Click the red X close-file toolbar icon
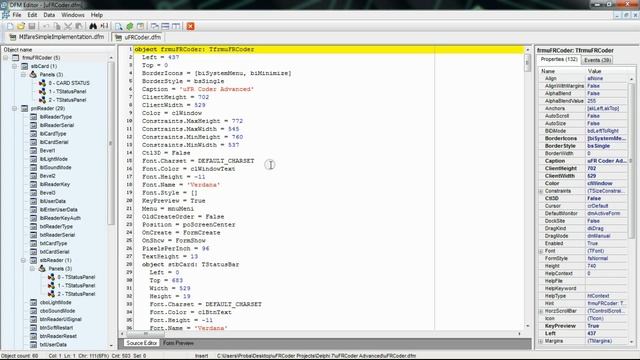 190,26
